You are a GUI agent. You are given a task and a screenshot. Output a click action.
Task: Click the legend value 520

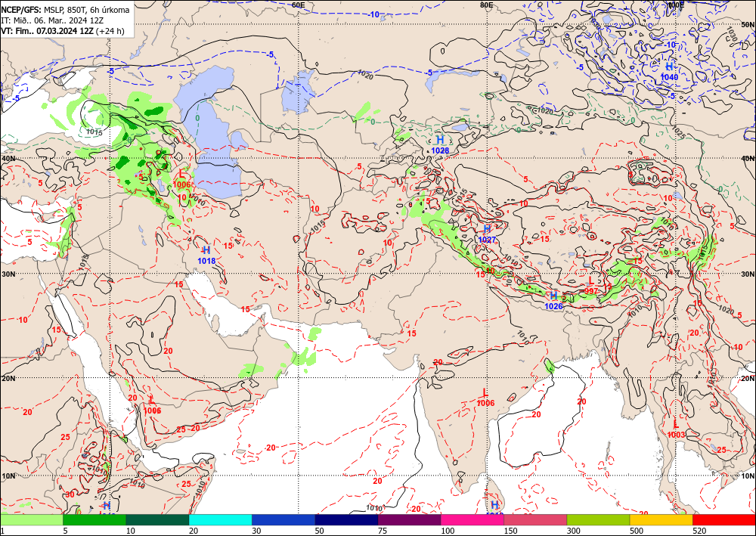[699, 531]
